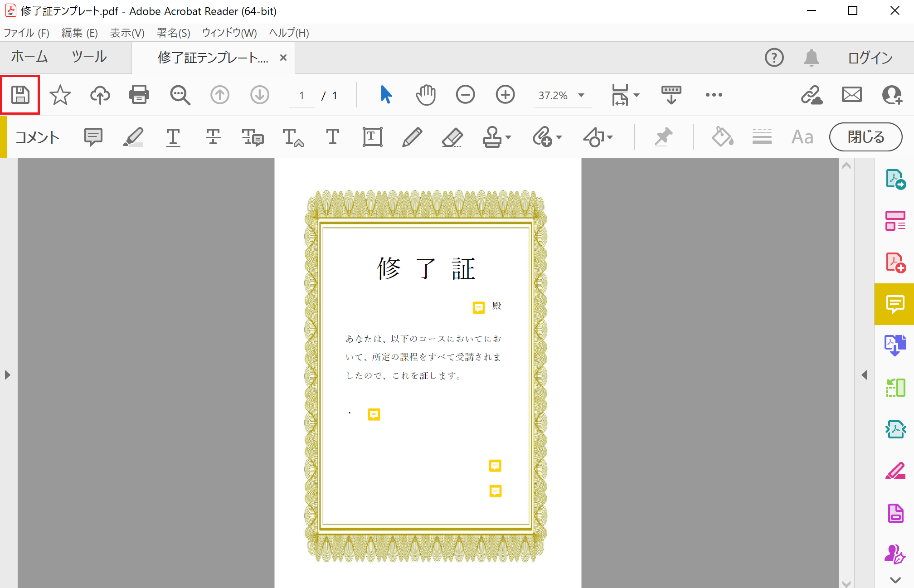Invite others with add-user icon
Screen dimensions: 914x588
[892, 95]
